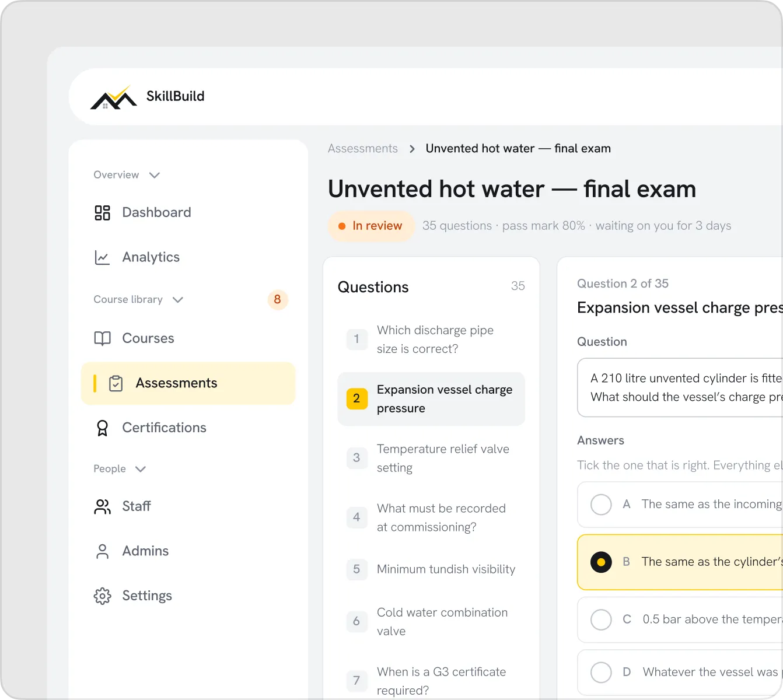Click answer text 'Whatever the vessel was'

[x=710, y=673]
